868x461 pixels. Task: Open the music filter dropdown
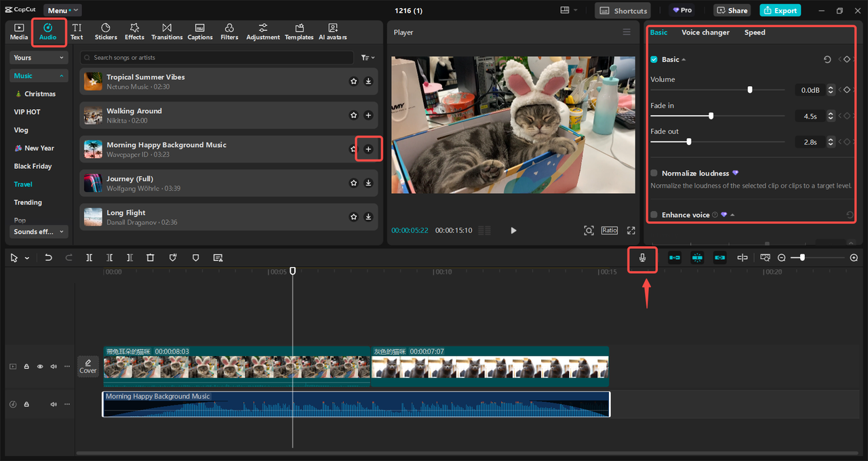[x=368, y=58]
